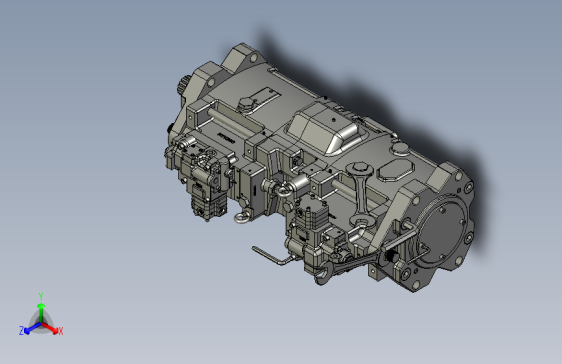Viewport: 562px width, 364px height.
Task: Select the octagonal plate on the pump's top
Action: click(x=396, y=171)
